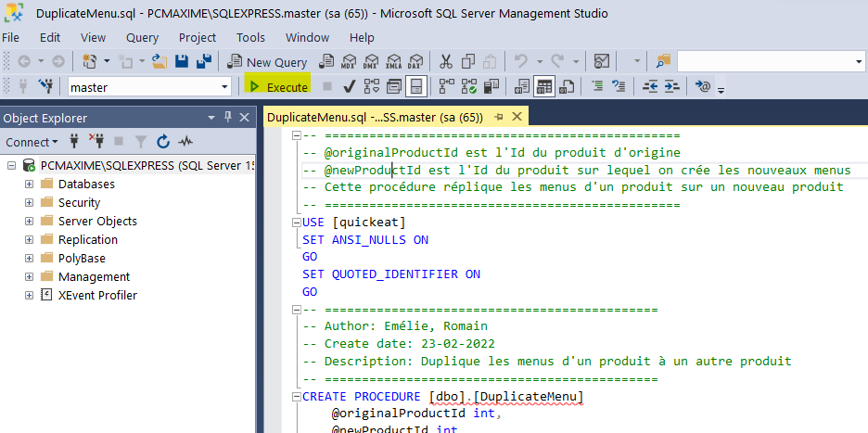Click the Save All icon
The width and height of the screenshot is (868, 433).
[x=204, y=61]
